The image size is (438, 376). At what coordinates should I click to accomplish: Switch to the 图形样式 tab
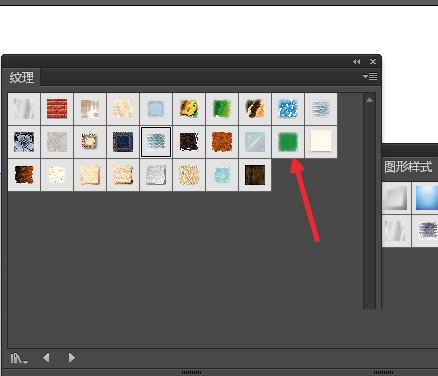[x=408, y=167]
